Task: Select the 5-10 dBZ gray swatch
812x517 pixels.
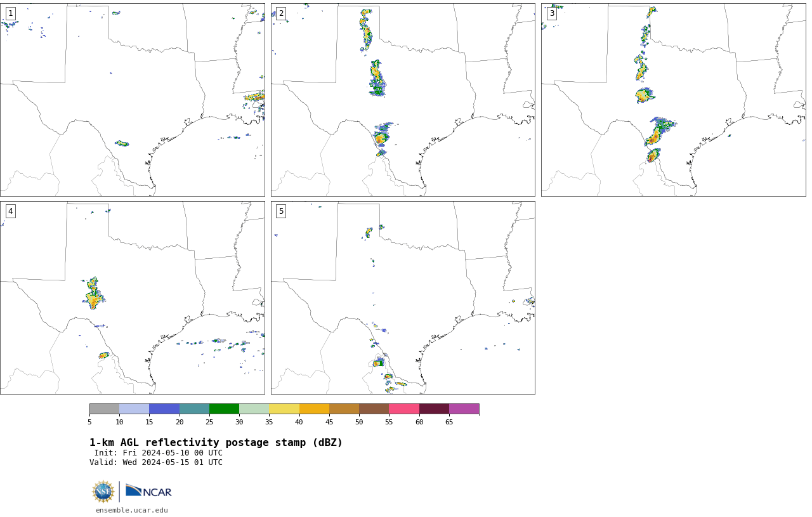Action: click(104, 409)
